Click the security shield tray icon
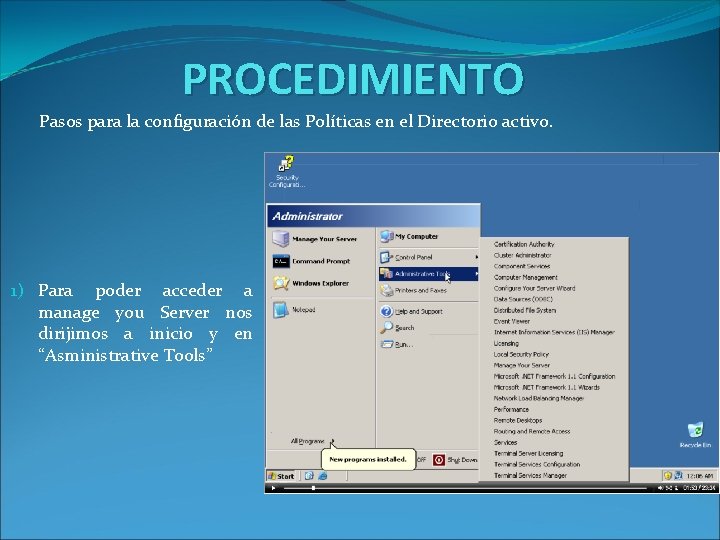720x540 pixels. pyautogui.click(x=667, y=476)
